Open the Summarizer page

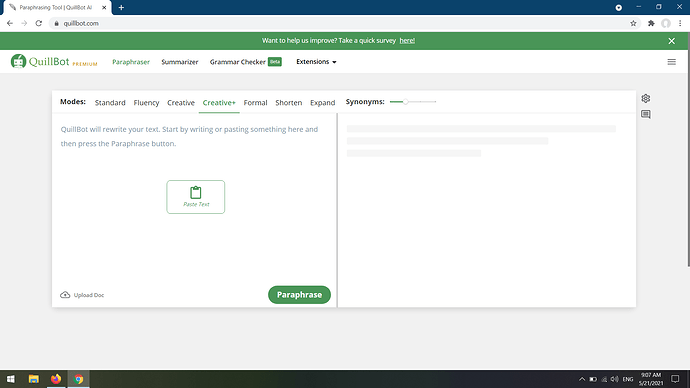(180, 62)
